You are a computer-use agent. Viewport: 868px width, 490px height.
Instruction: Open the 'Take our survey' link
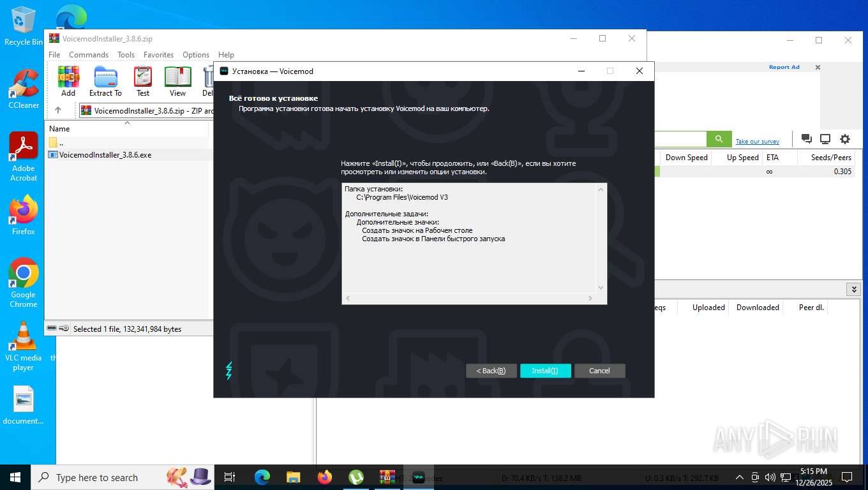pos(758,142)
